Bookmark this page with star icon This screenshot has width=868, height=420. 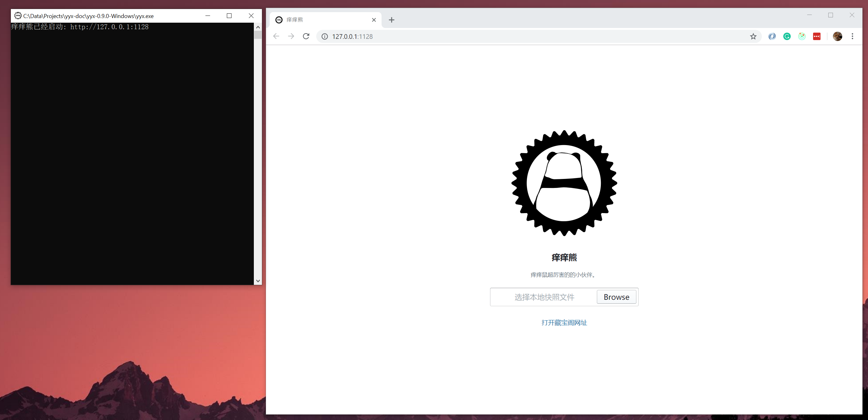753,36
